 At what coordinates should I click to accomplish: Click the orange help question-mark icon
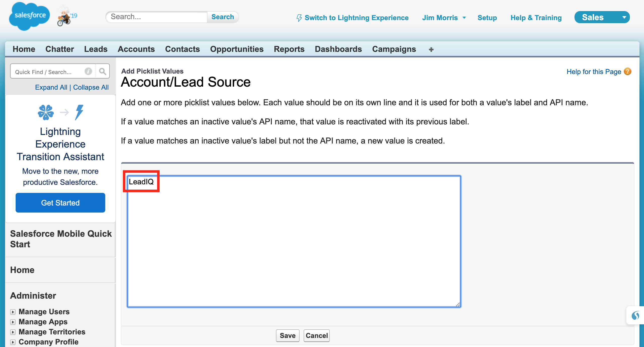(628, 72)
